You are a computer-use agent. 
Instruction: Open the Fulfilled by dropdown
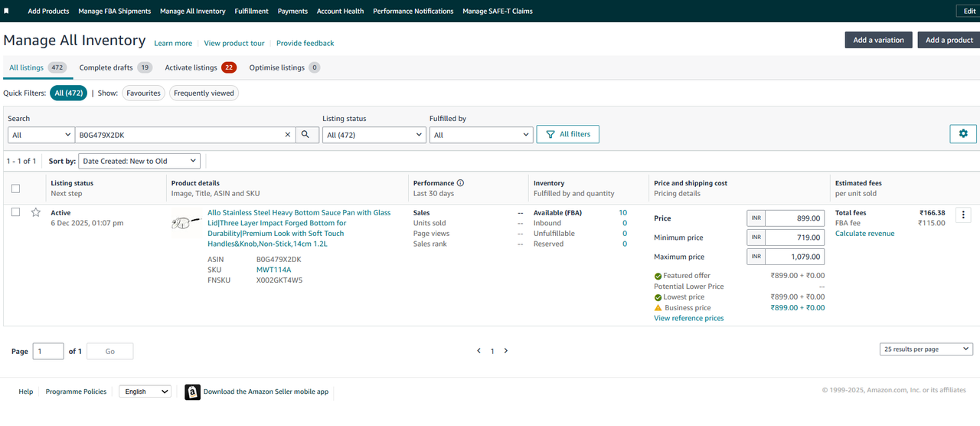(x=481, y=135)
